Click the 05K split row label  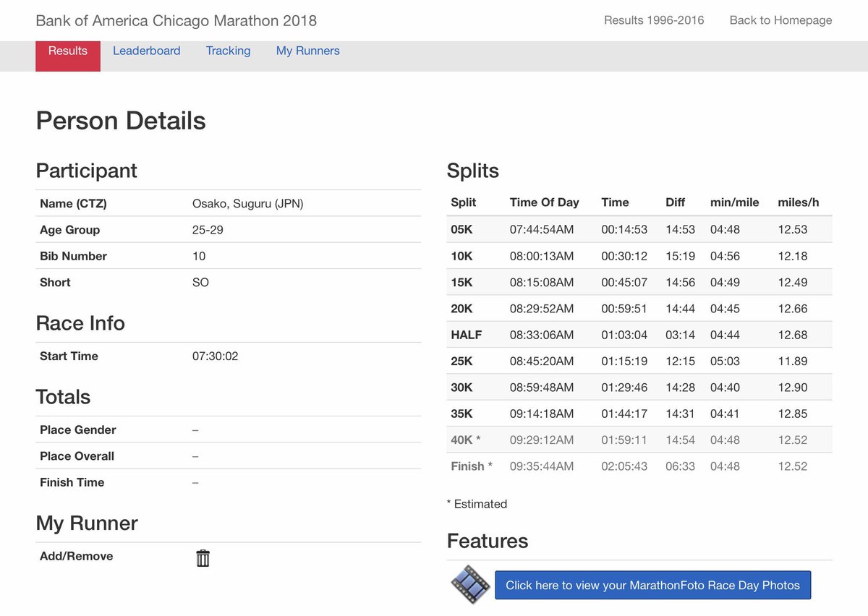(461, 230)
